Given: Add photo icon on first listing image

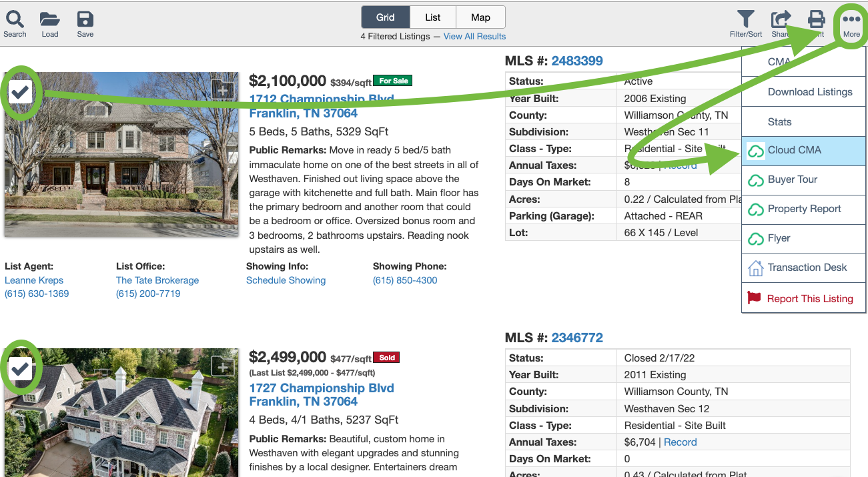Looking at the screenshot, I should (223, 89).
